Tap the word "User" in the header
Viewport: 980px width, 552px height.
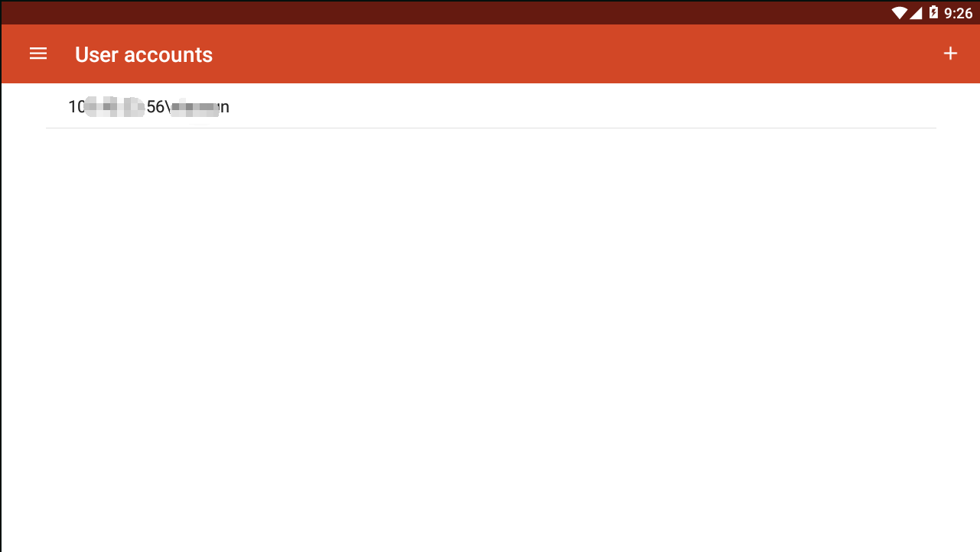tap(96, 54)
